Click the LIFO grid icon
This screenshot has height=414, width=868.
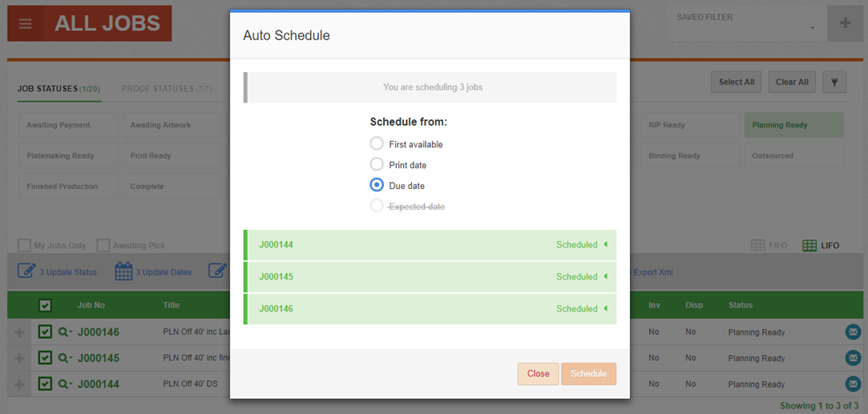(x=809, y=245)
